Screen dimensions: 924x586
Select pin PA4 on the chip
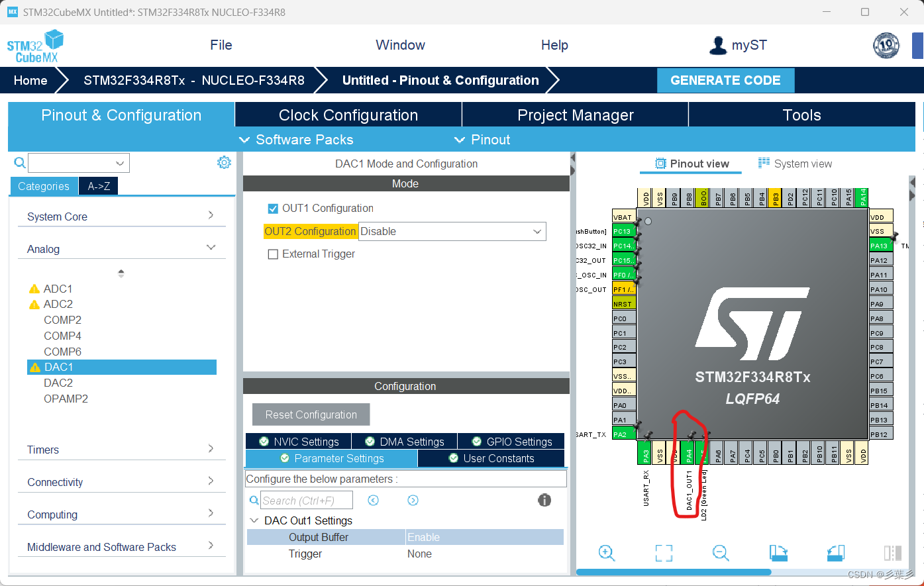689,454
